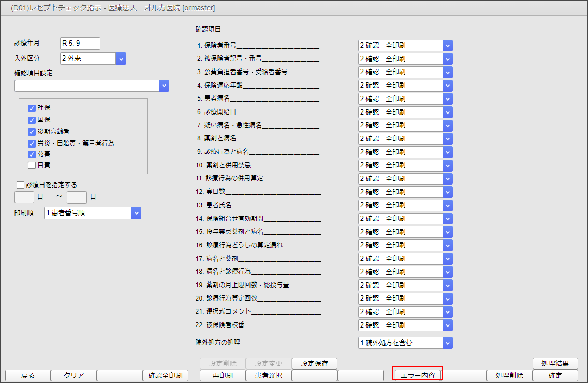Screen dimensions: 588x383
Task: Click the 戻る button to go back
Action: click(x=27, y=376)
